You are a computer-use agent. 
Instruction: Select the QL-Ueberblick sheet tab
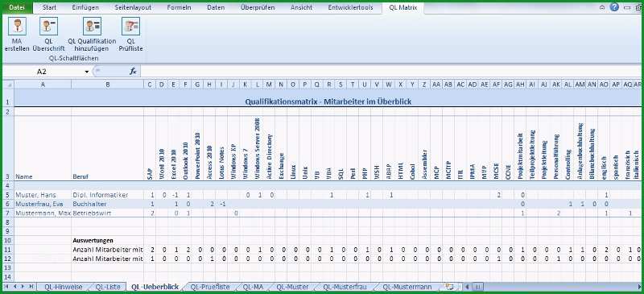point(155,287)
